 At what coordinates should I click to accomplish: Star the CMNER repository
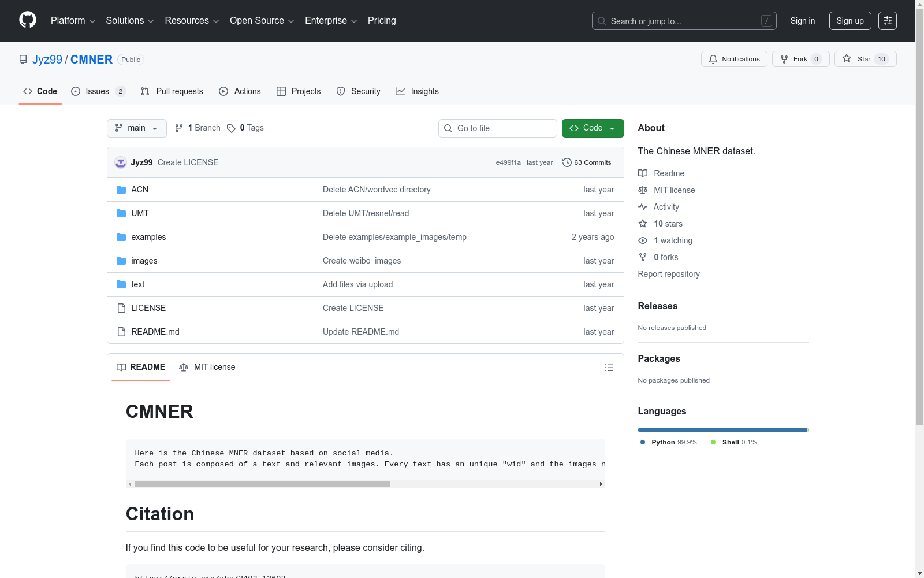pos(865,59)
